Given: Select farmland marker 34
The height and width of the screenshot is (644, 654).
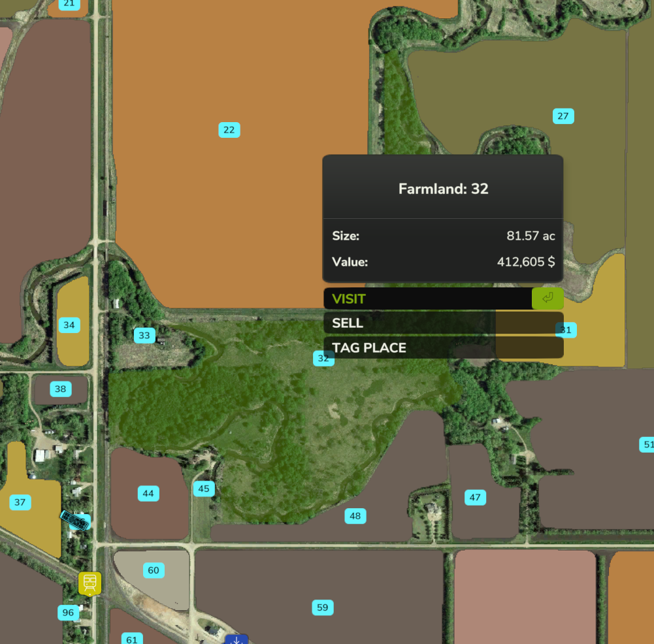Looking at the screenshot, I should pyautogui.click(x=69, y=325).
